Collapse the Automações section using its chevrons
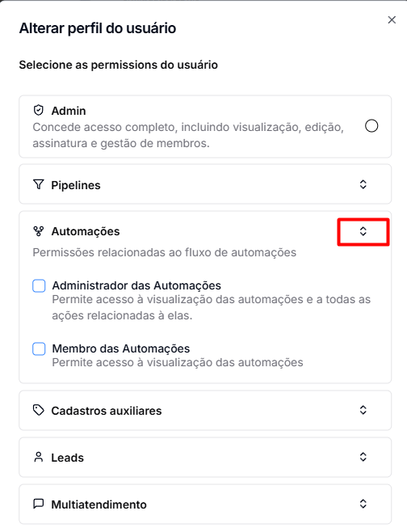 363,231
